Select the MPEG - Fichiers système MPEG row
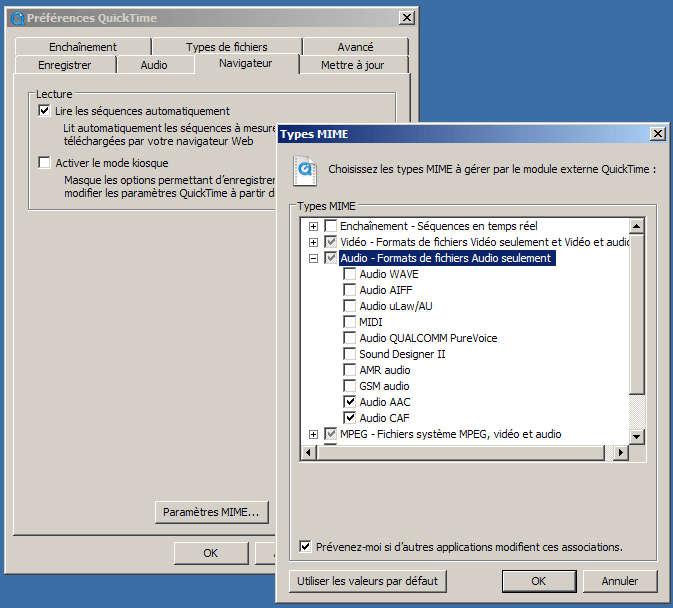Screen dimensions: 673x608 tap(451, 434)
